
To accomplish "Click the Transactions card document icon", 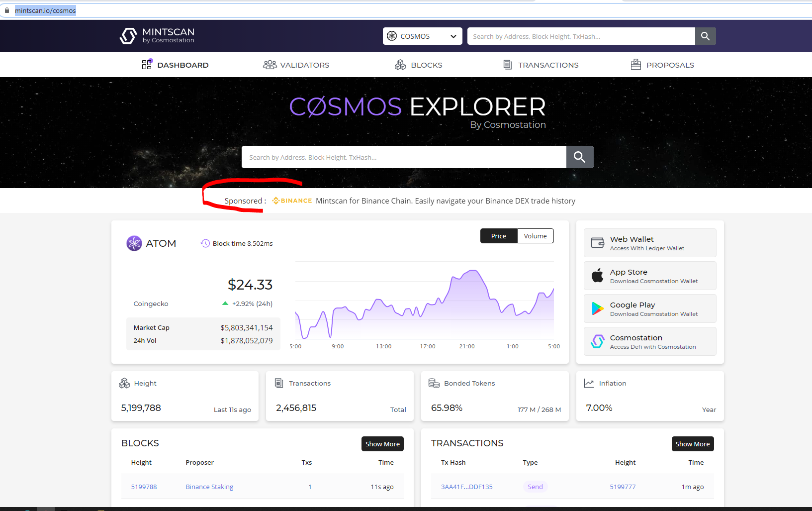I will [x=279, y=383].
